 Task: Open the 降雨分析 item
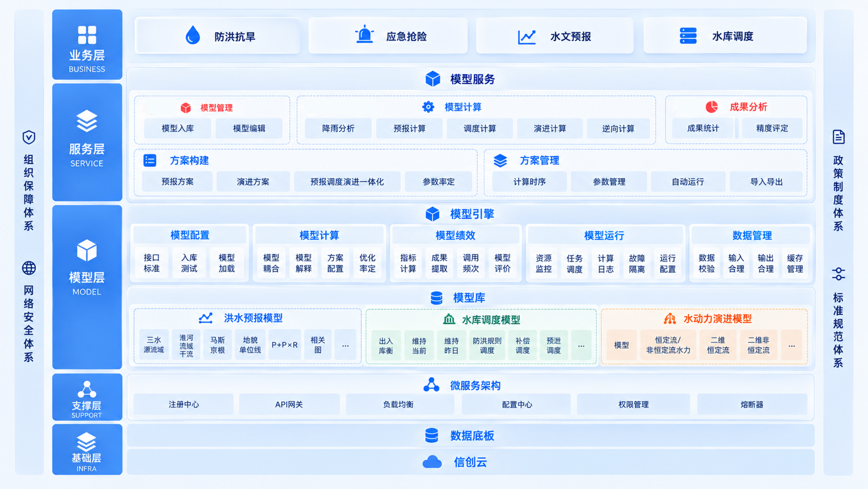coord(338,128)
